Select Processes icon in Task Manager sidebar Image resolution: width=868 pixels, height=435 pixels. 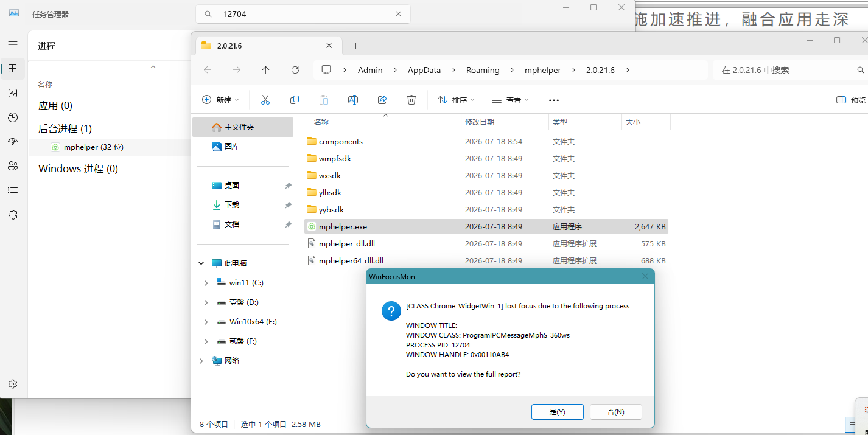[x=13, y=69]
